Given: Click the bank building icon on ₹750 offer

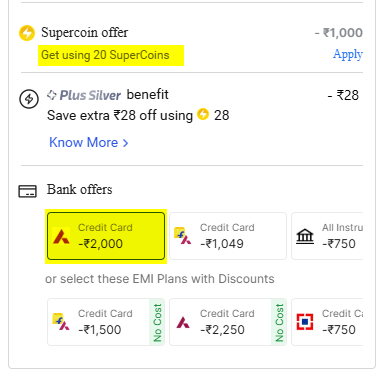Looking at the screenshot, I should [x=305, y=236].
